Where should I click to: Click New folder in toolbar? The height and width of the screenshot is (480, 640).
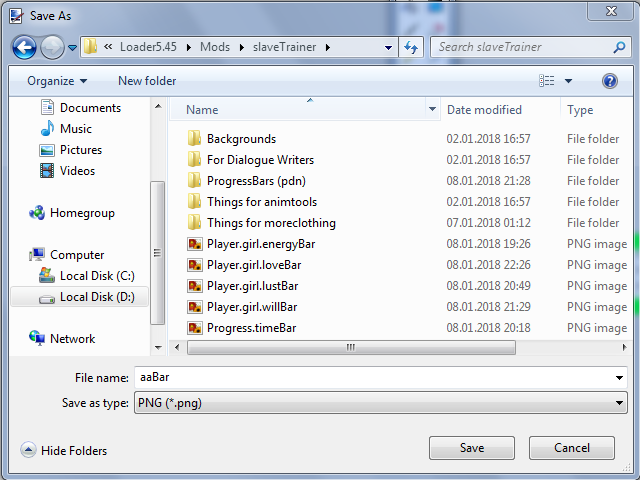(147, 81)
